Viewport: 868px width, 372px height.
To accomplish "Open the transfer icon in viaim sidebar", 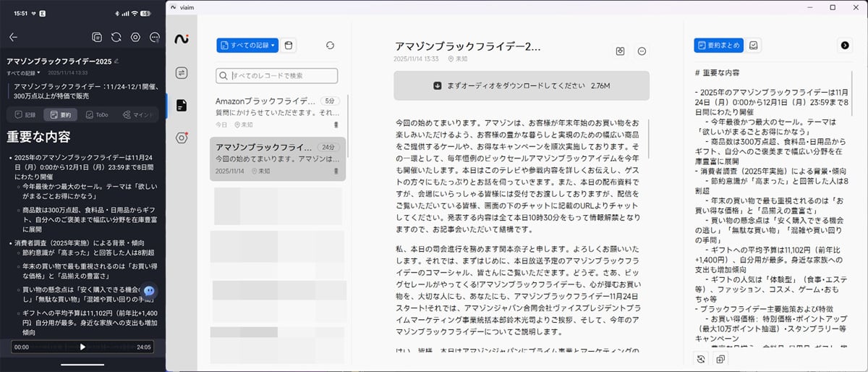I will [x=182, y=72].
